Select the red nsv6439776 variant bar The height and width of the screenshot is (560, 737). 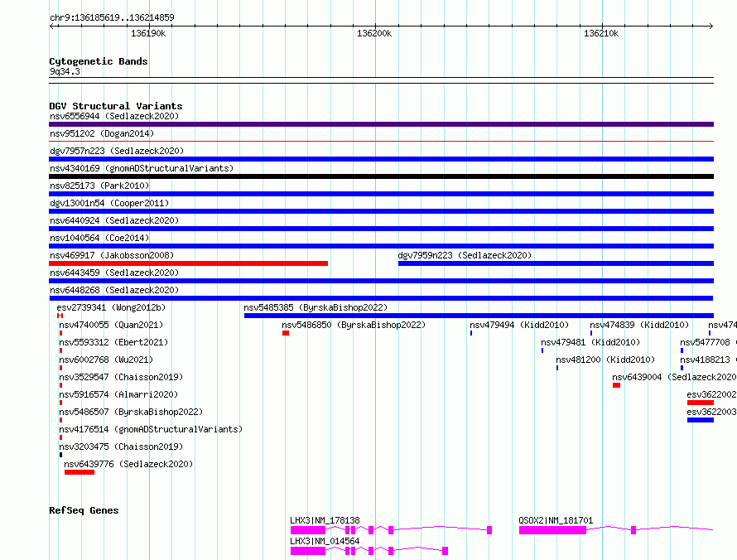[x=79, y=472]
